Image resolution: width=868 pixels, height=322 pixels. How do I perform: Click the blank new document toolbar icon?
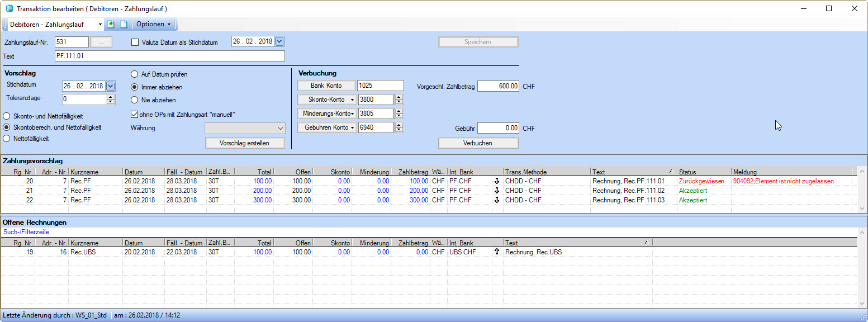pyautogui.click(x=124, y=25)
